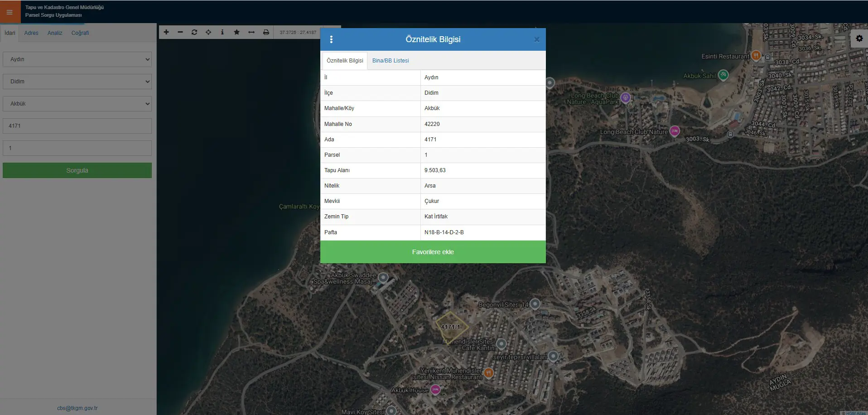Activate the locate crosshair tool

click(208, 32)
